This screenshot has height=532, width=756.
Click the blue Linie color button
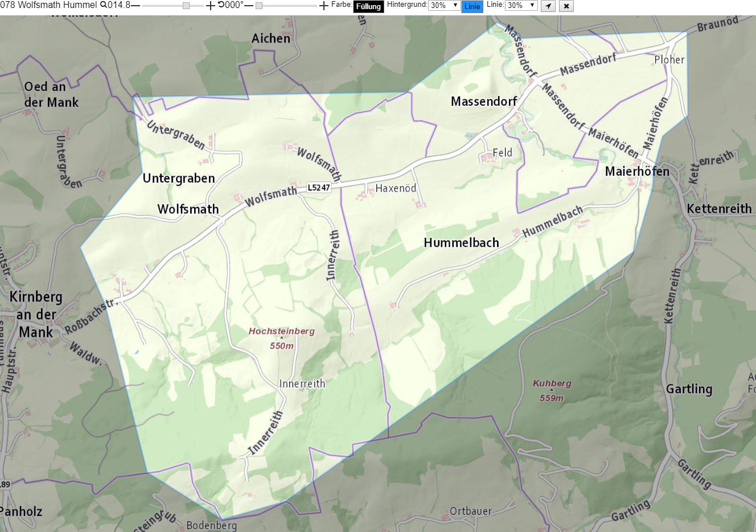point(472,7)
